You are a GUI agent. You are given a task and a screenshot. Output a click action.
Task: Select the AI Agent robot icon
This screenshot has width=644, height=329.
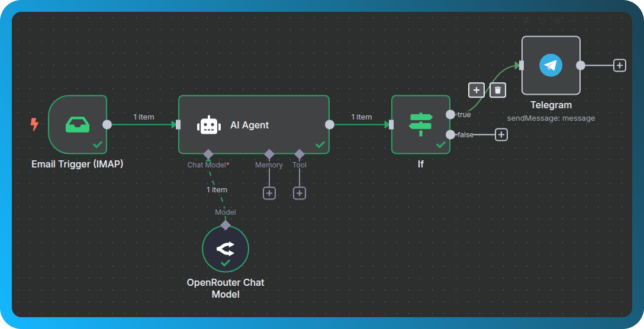[x=208, y=125]
